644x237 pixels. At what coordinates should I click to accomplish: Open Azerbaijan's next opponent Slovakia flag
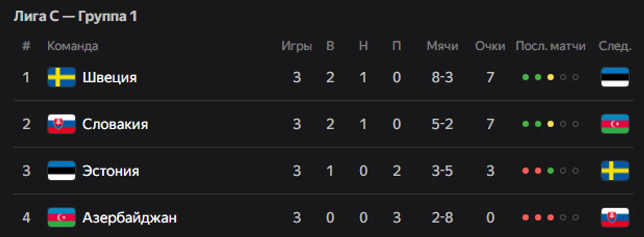(615, 218)
